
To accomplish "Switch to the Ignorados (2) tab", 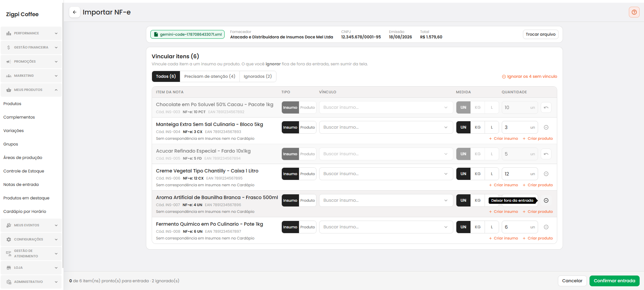I will coord(258,76).
